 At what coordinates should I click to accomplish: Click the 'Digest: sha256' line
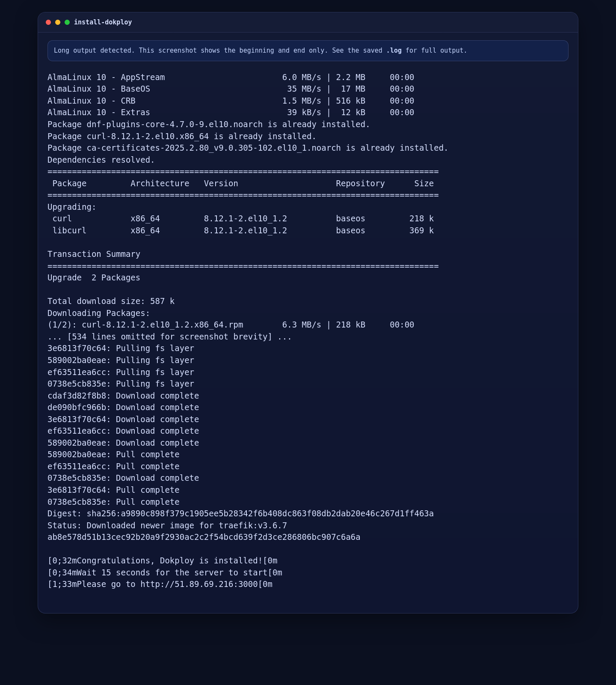coord(240,514)
